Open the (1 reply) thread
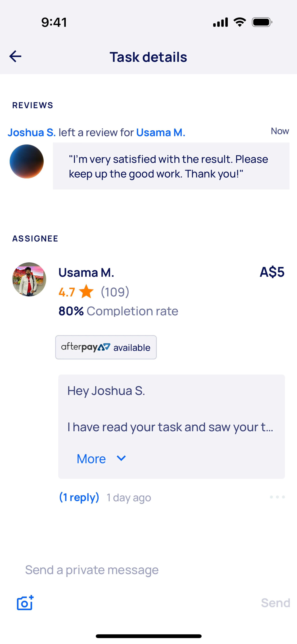Image resolution: width=297 pixels, height=644 pixels. pos(79,497)
